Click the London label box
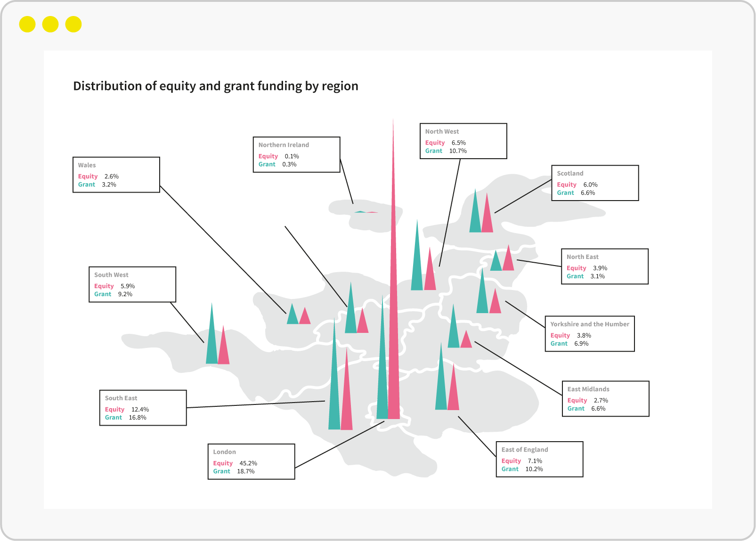The width and height of the screenshot is (756, 541). pyautogui.click(x=251, y=461)
